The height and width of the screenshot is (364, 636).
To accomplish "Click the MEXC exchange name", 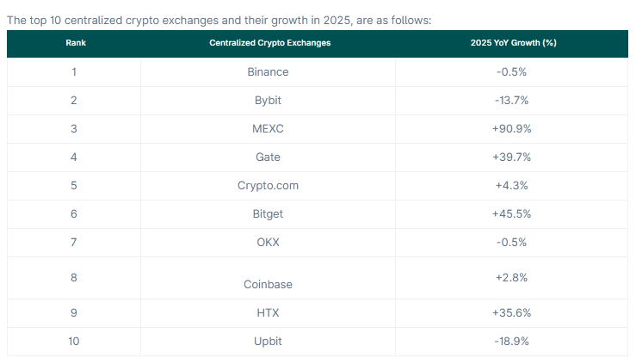I will coord(268,129).
